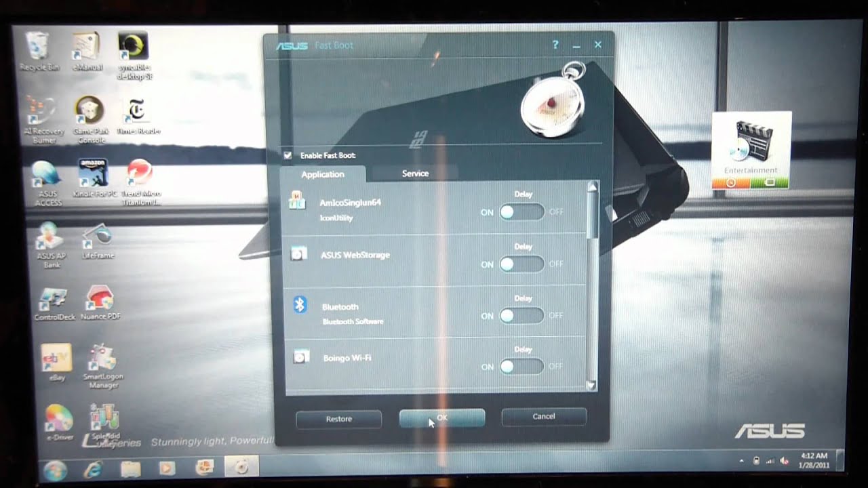Click the Entertainment gadget clapperboard
The width and height of the screenshot is (868, 488).
pyautogui.click(x=751, y=141)
